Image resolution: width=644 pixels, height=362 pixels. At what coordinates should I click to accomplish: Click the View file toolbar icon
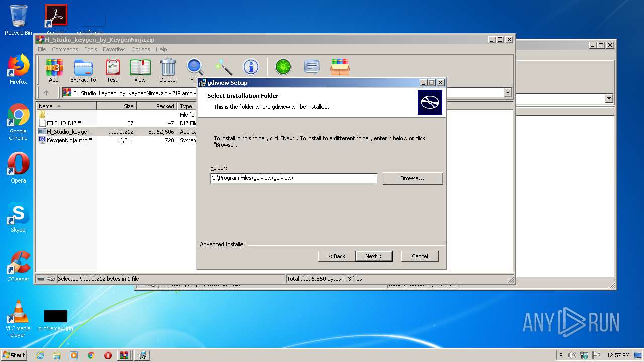coord(140,70)
